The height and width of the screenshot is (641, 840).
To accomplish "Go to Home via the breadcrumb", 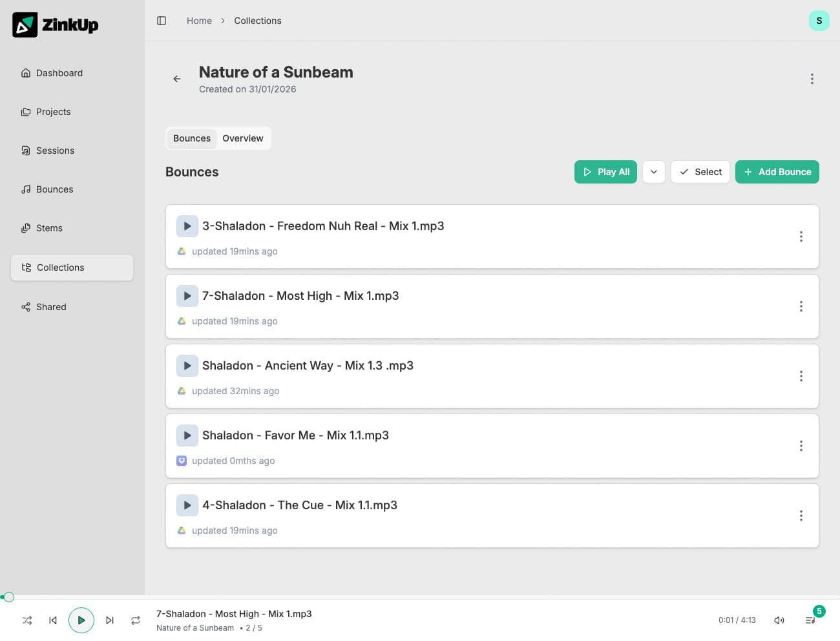I will pos(199,20).
